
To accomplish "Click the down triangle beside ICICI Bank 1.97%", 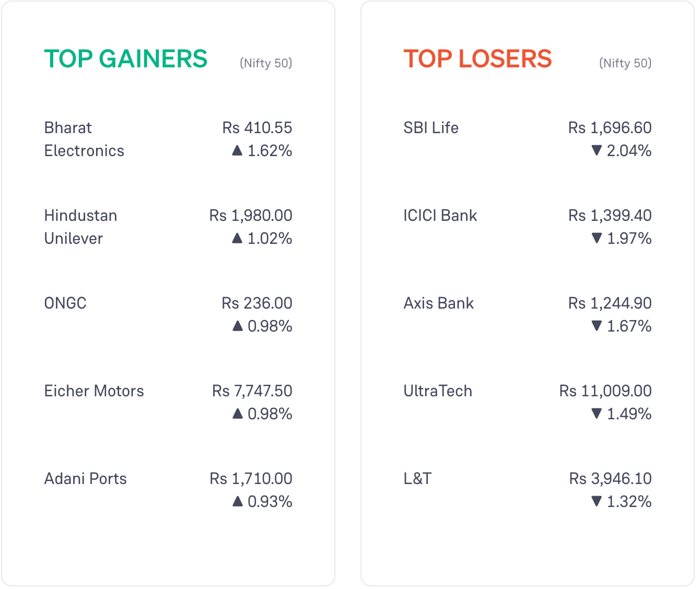I will (597, 238).
